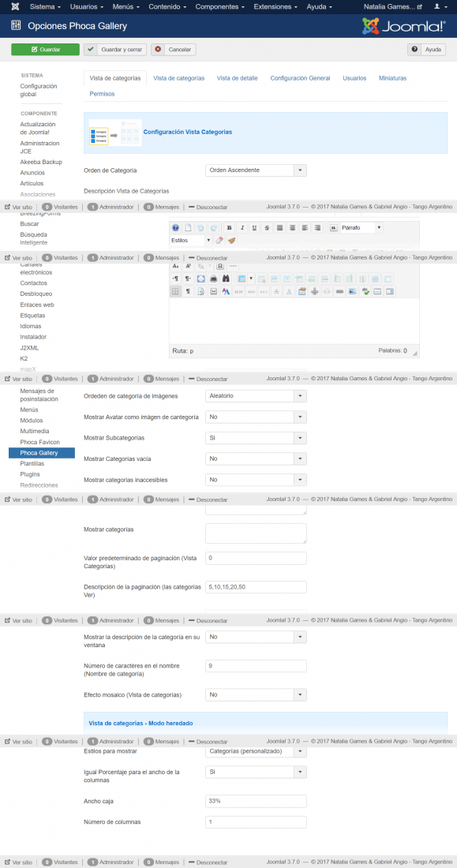Open the Usuarios menu in top bar
Viewport: 457px width, 868px height.
[86, 6]
